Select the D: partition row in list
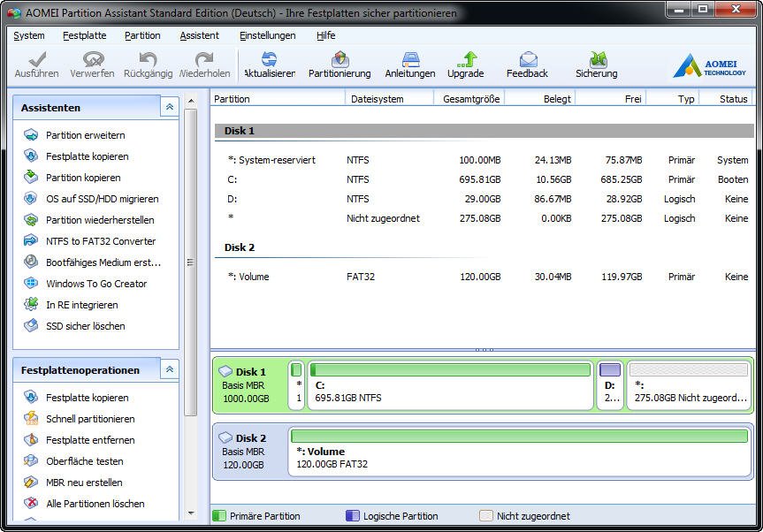This screenshot has width=763, height=532. [x=485, y=199]
